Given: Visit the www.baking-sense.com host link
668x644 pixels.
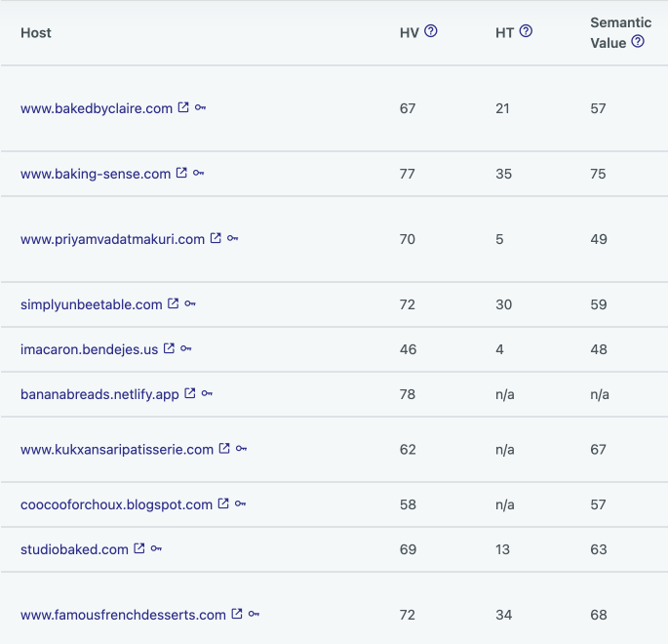Looking at the screenshot, I should click(96, 174).
